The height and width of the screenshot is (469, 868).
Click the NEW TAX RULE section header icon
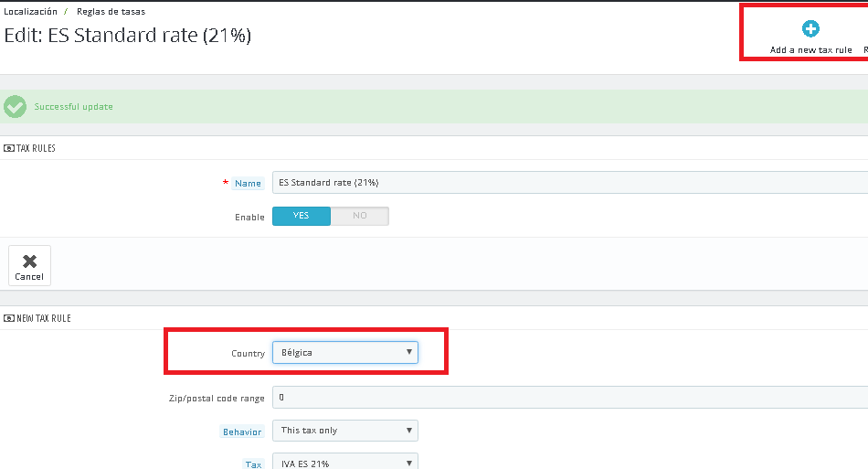coord(9,318)
